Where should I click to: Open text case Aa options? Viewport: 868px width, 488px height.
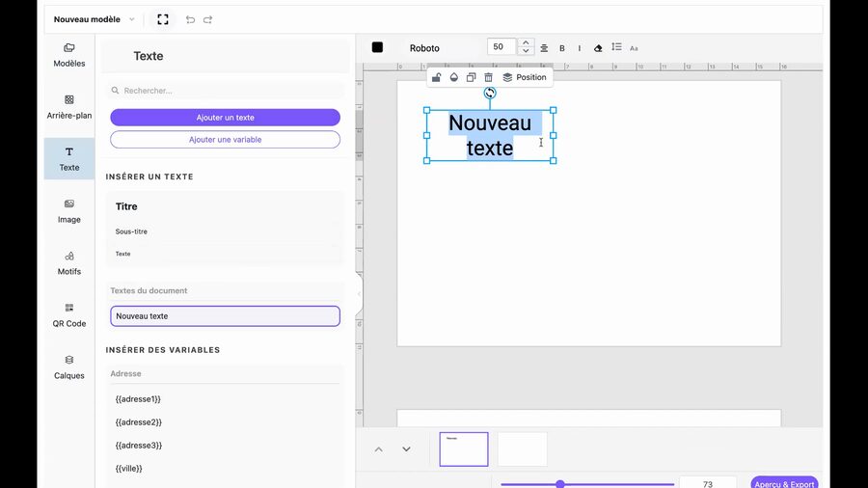634,48
